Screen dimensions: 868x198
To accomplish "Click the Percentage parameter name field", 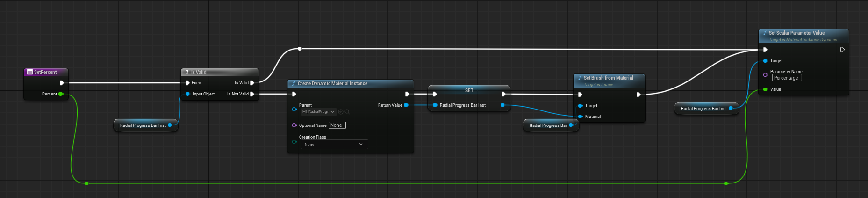I will 787,78.
